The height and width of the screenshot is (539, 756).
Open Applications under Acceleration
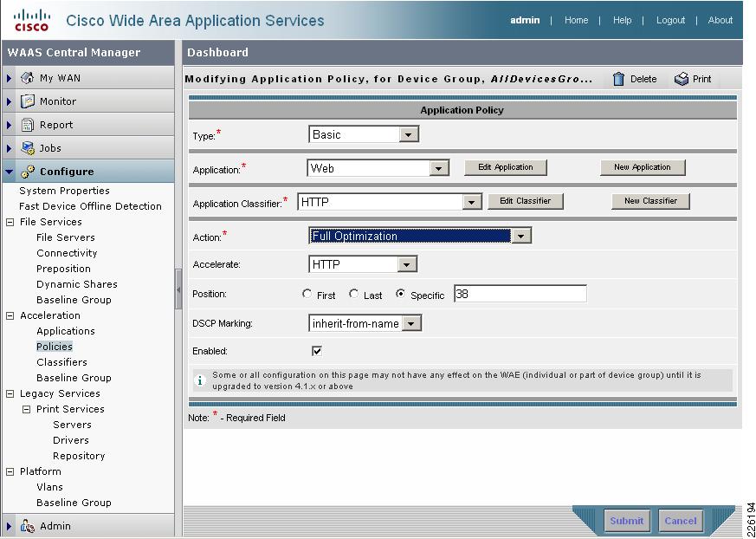click(66, 331)
